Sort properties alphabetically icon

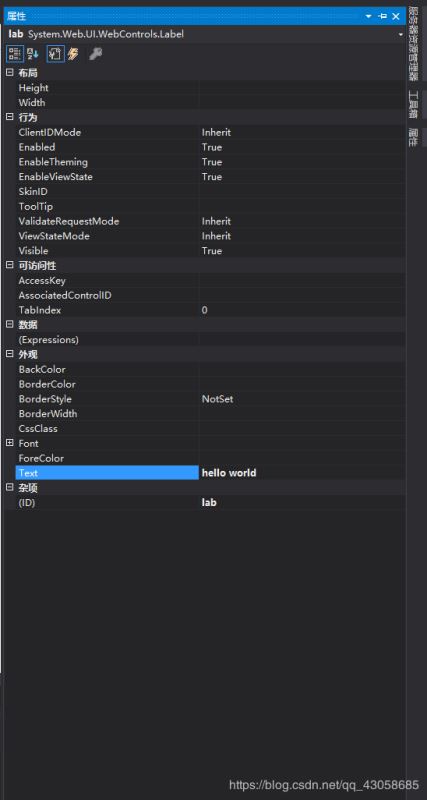(x=33, y=54)
